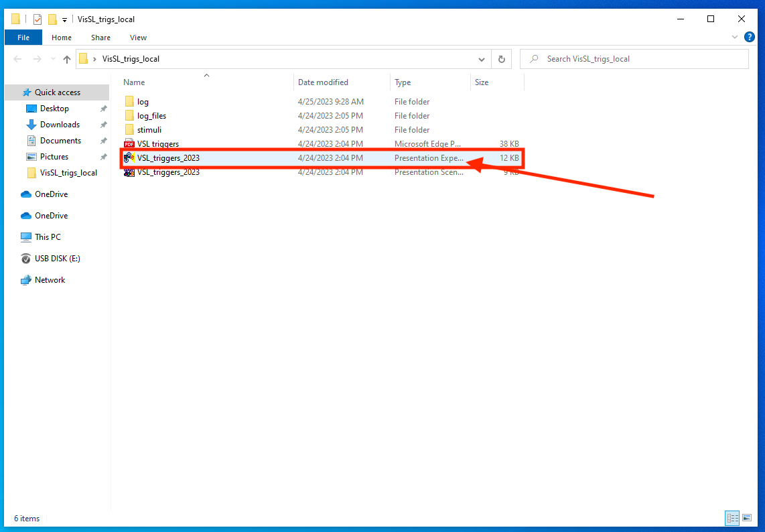The height and width of the screenshot is (532, 765).
Task: Expand the address bar history dropdown
Action: pos(482,59)
